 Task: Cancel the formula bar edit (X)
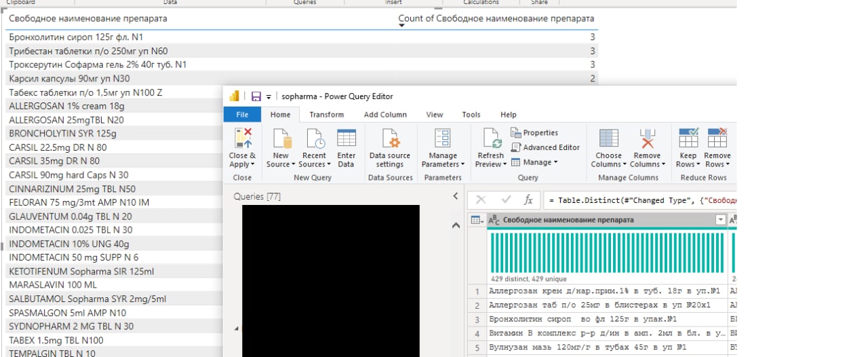481,200
